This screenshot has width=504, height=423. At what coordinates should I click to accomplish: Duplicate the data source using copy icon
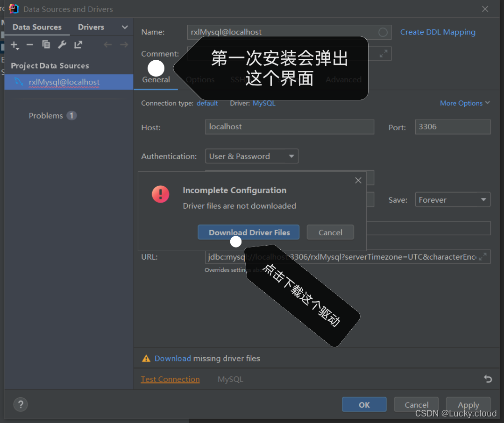point(46,45)
